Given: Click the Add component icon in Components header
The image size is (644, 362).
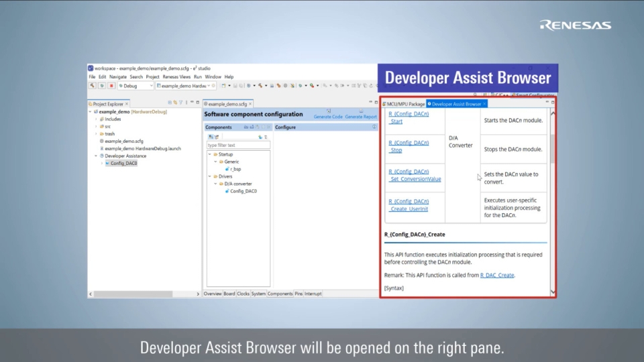Looking at the screenshot, I should click(x=246, y=127).
